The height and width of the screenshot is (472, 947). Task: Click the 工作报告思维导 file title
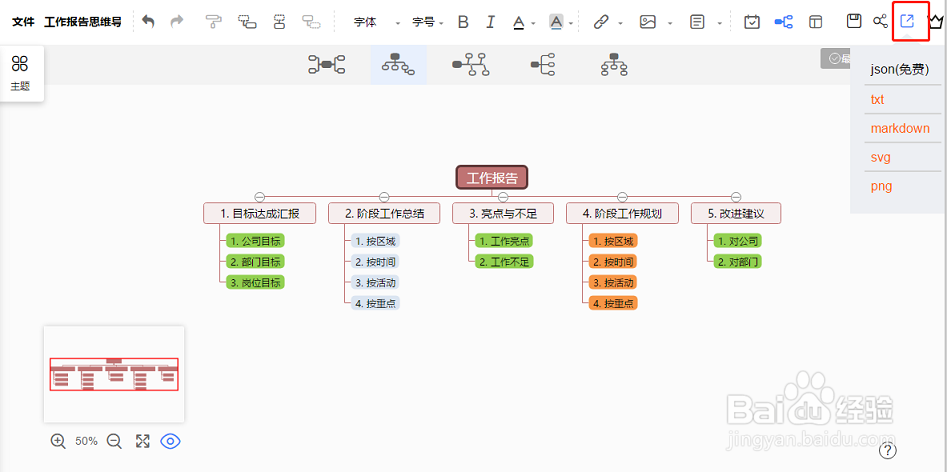83,22
